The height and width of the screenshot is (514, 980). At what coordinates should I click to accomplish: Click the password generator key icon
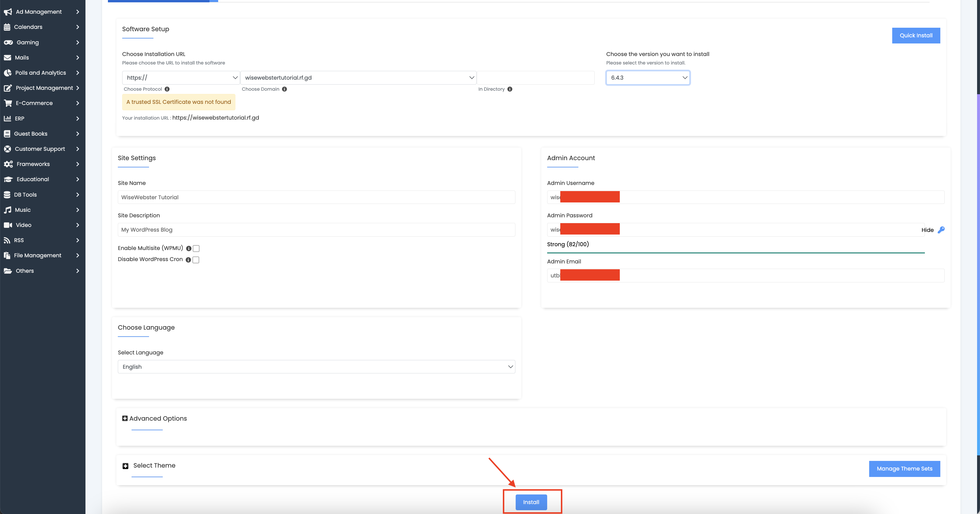941,230
